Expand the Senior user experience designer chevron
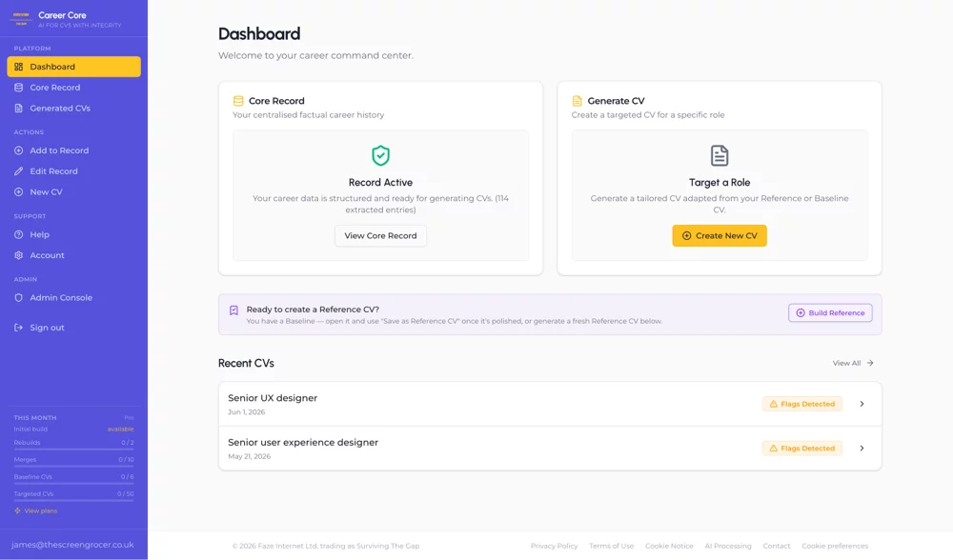Viewport: 953px width, 560px height. tap(862, 449)
